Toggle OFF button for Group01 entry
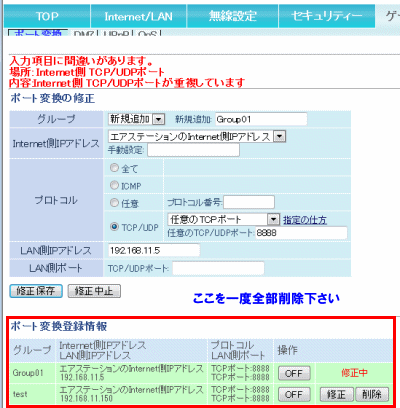This screenshot has width=400, height=408. 294,373
